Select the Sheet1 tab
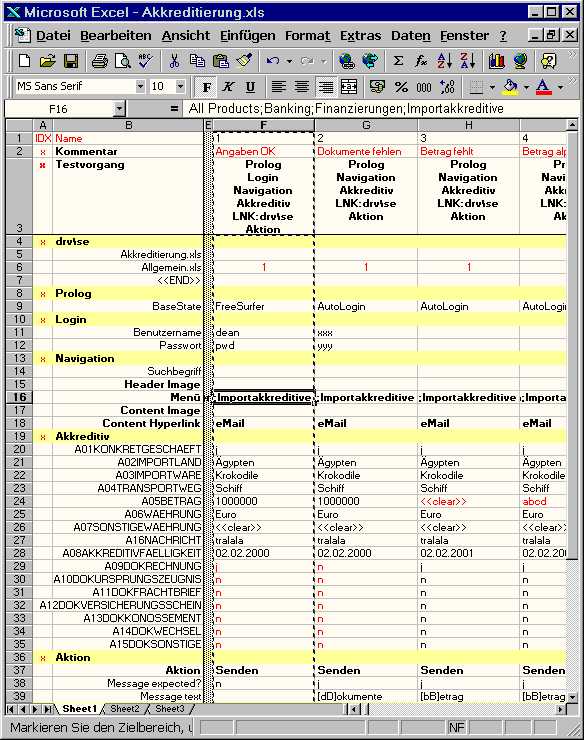 [x=79, y=708]
